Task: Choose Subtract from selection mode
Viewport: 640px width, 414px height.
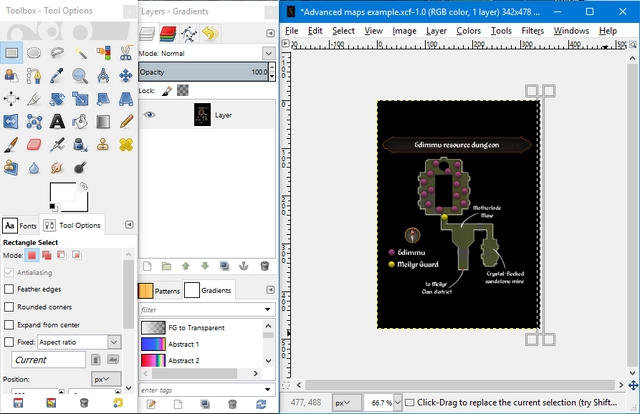Action: pos(62,256)
